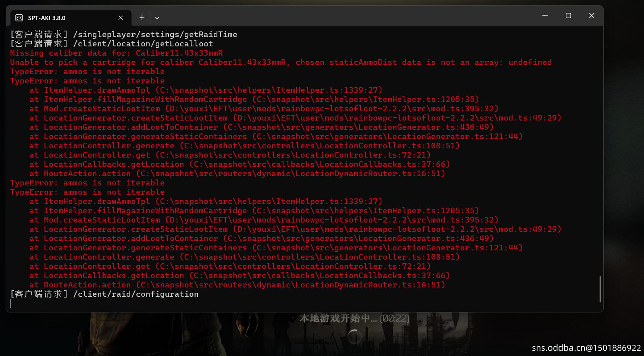
Task: Select the SPT-AKI 3.8.0 tab title
Action: (47, 18)
